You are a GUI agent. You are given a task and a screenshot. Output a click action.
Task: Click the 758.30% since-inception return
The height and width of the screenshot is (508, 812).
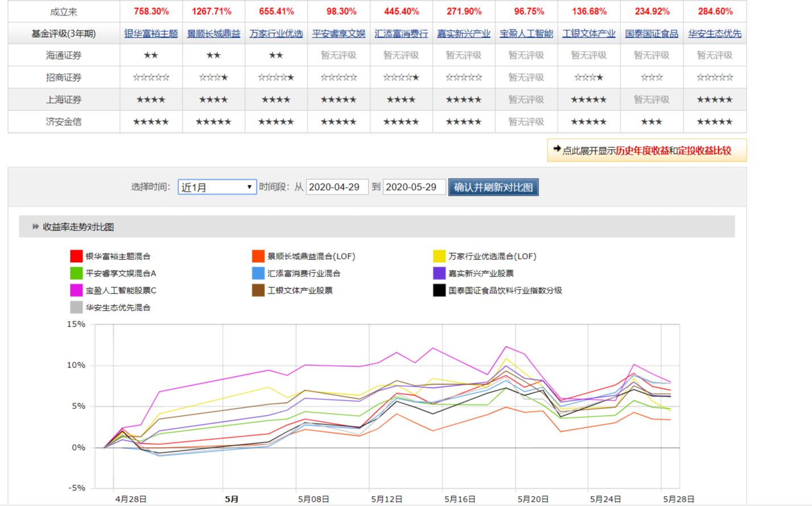coord(151,11)
